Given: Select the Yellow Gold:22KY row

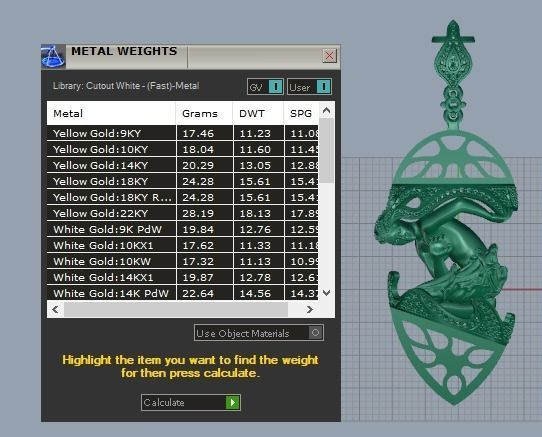Looking at the screenshot, I should [183, 213].
